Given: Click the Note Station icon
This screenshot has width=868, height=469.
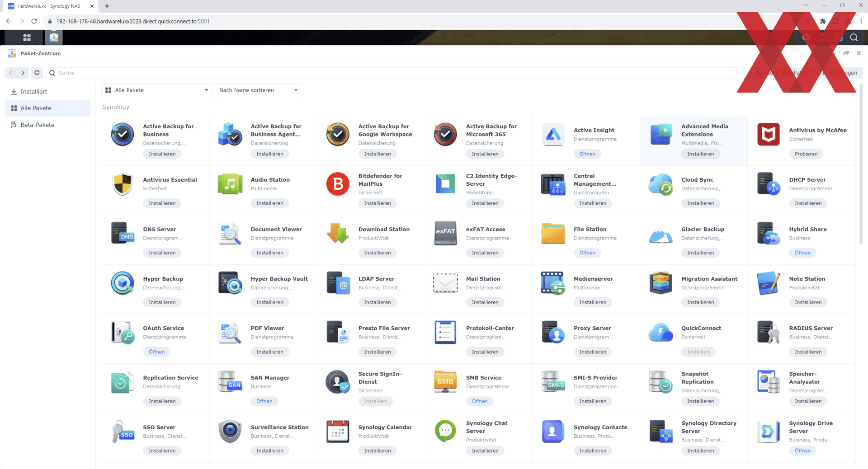Looking at the screenshot, I should click(x=769, y=283).
